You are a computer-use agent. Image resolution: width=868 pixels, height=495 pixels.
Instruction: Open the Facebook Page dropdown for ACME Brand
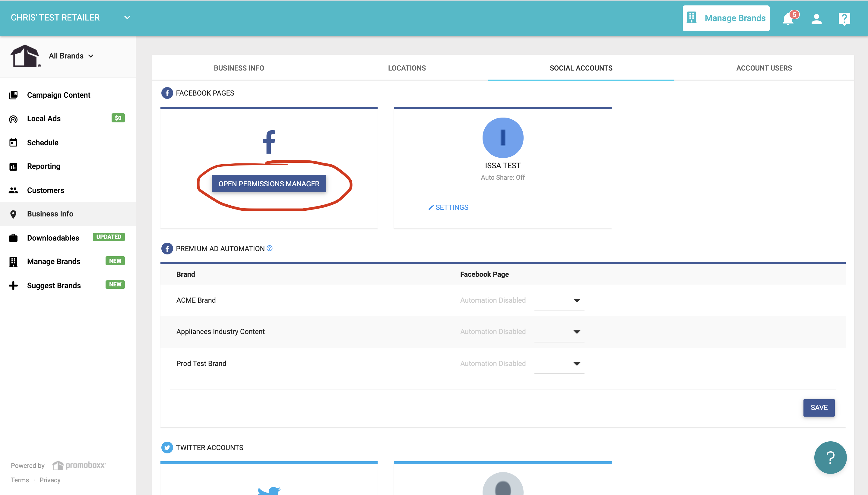[x=576, y=301]
